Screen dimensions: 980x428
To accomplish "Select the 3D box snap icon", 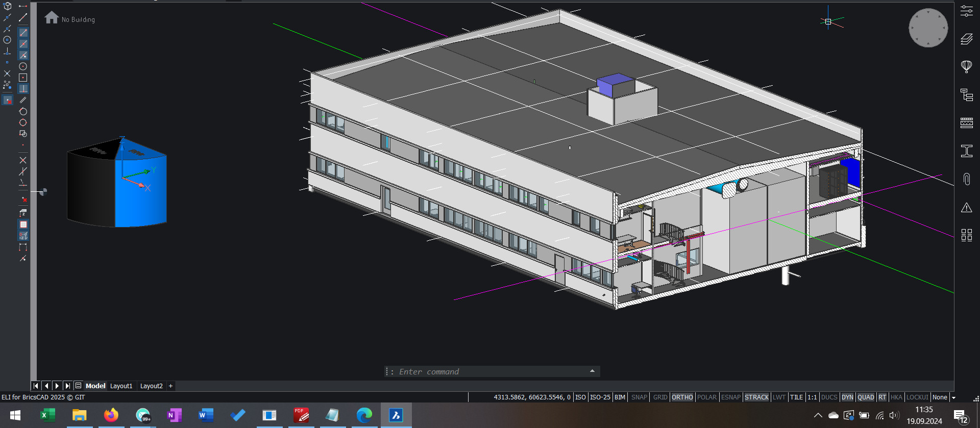I will click(7, 6).
